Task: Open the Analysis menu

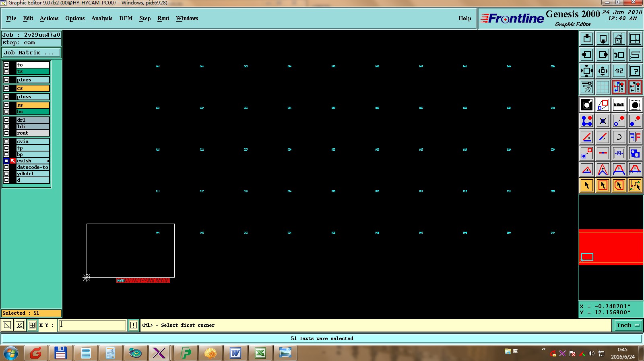Action: click(102, 18)
